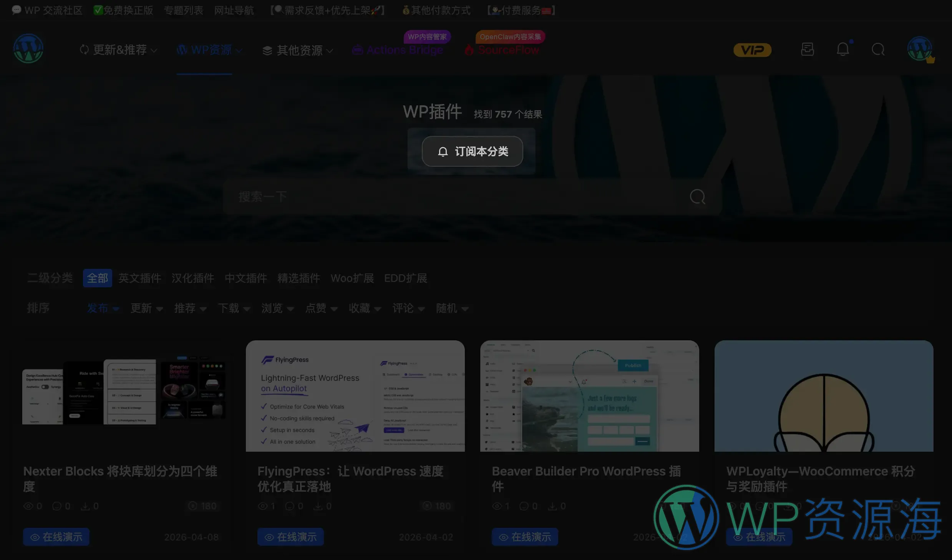Select EDD扩展 category filter

[x=406, y=278]
